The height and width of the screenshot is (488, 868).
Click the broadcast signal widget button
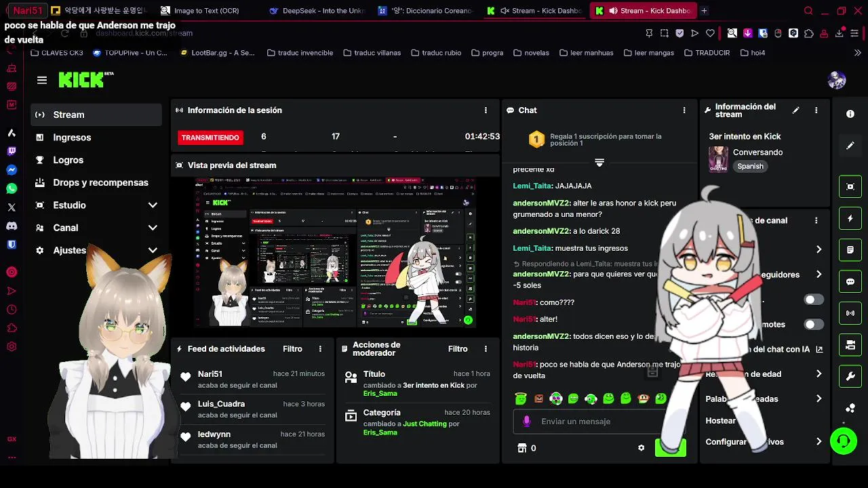click(x=850, y=313)
